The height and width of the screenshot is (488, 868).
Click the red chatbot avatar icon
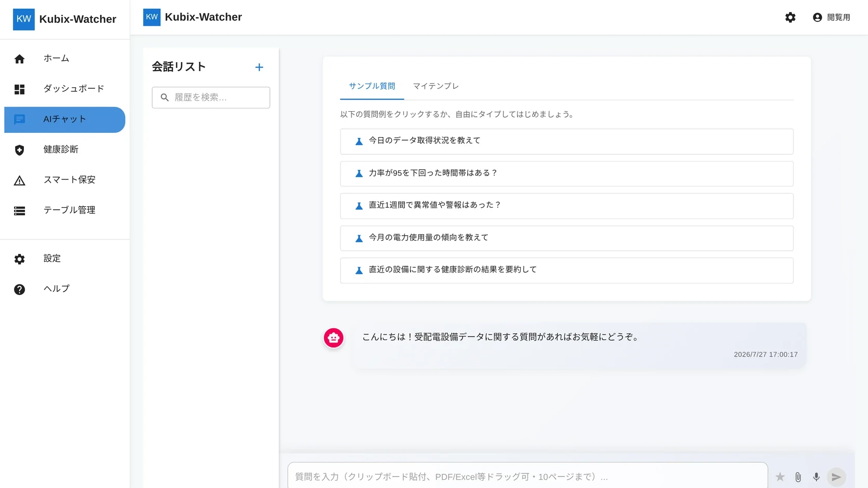[334, 337]
